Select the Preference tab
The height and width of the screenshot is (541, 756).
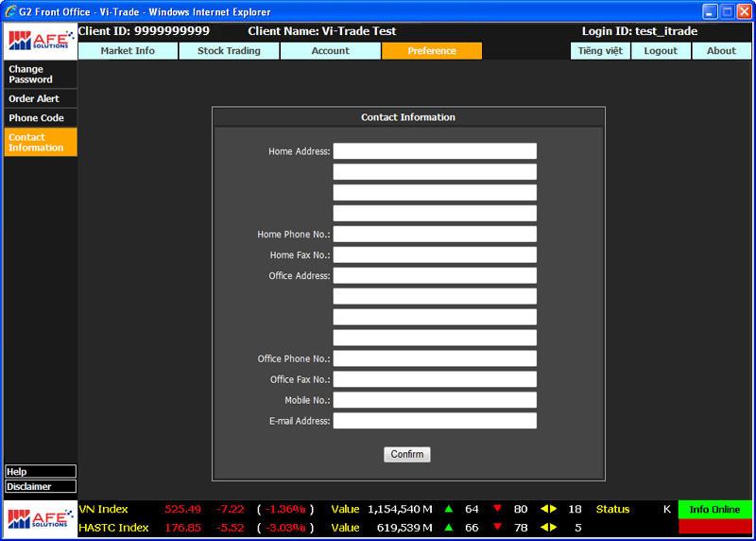[432, 51]
